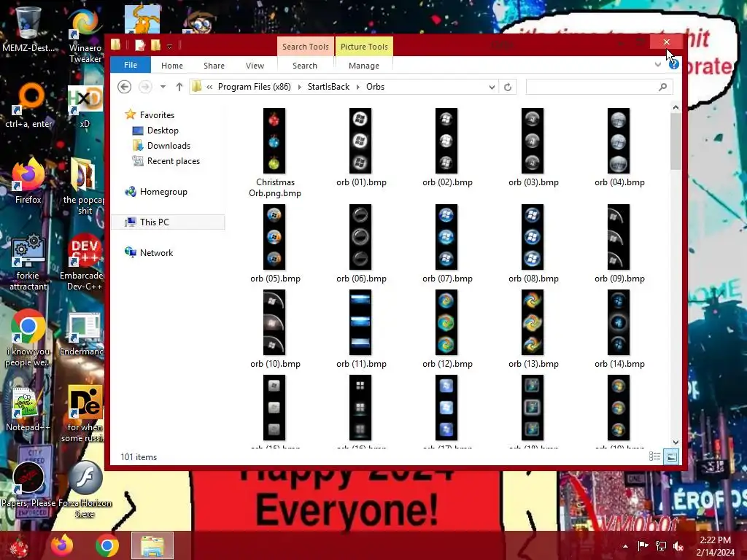
Task: Open the recent locations dropdown
Action: pos(163,87)
